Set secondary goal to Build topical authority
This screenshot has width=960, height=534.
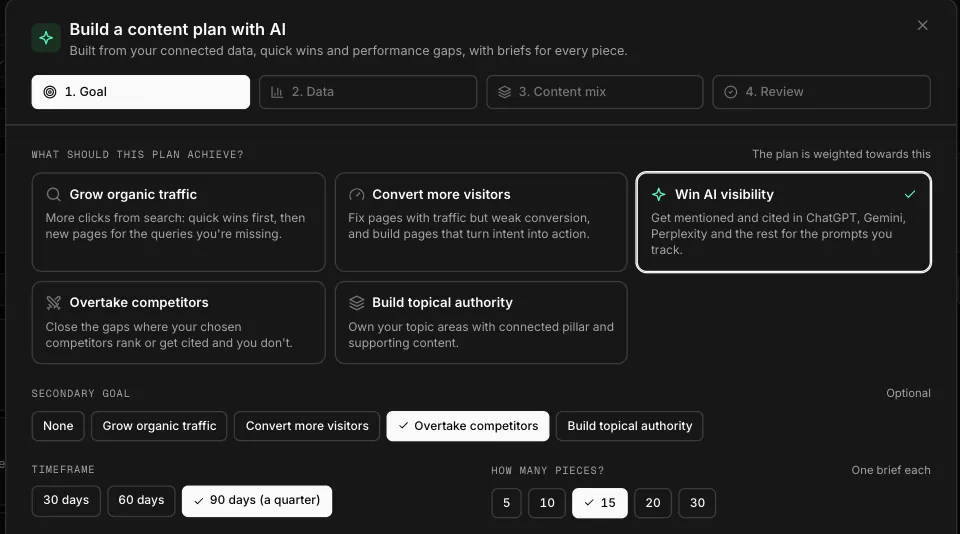[x=629, y=426]
